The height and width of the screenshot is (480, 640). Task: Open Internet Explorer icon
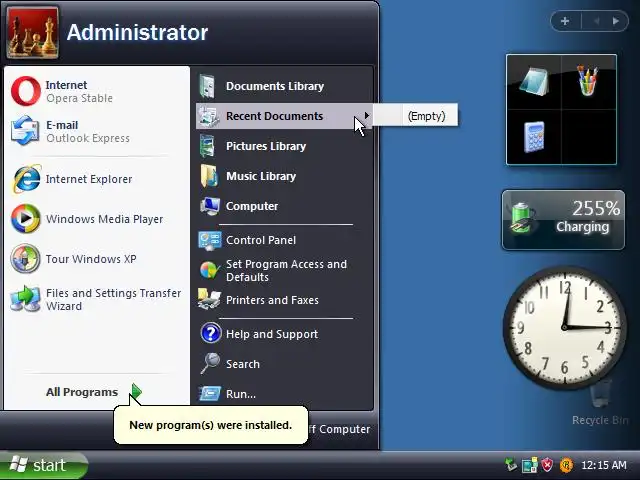click(x=27, y=179)
